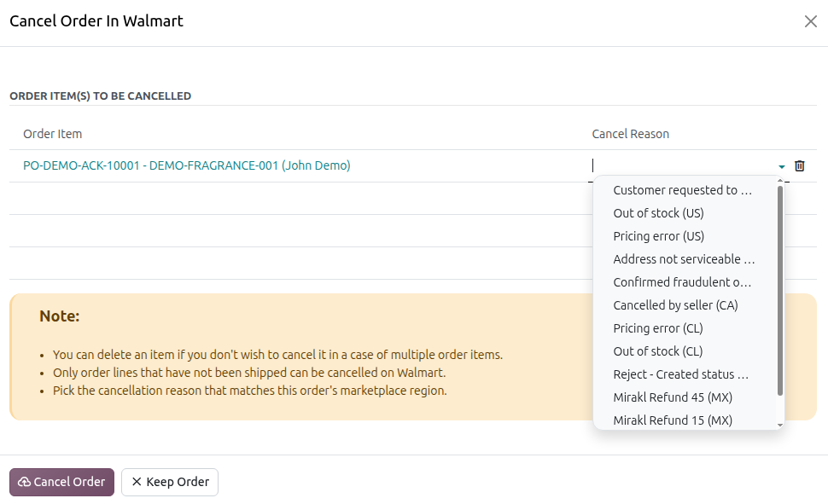
Task: Click the dropdown scrollbar down arrow
Action: 780,426
